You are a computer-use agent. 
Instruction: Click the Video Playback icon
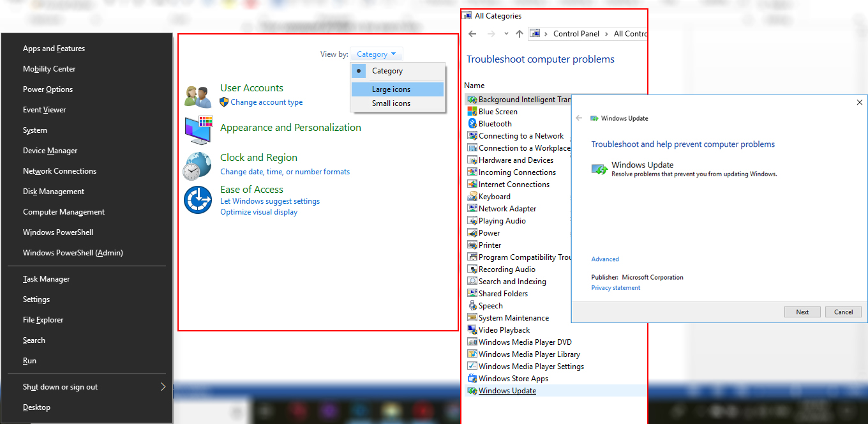point(472,330)
